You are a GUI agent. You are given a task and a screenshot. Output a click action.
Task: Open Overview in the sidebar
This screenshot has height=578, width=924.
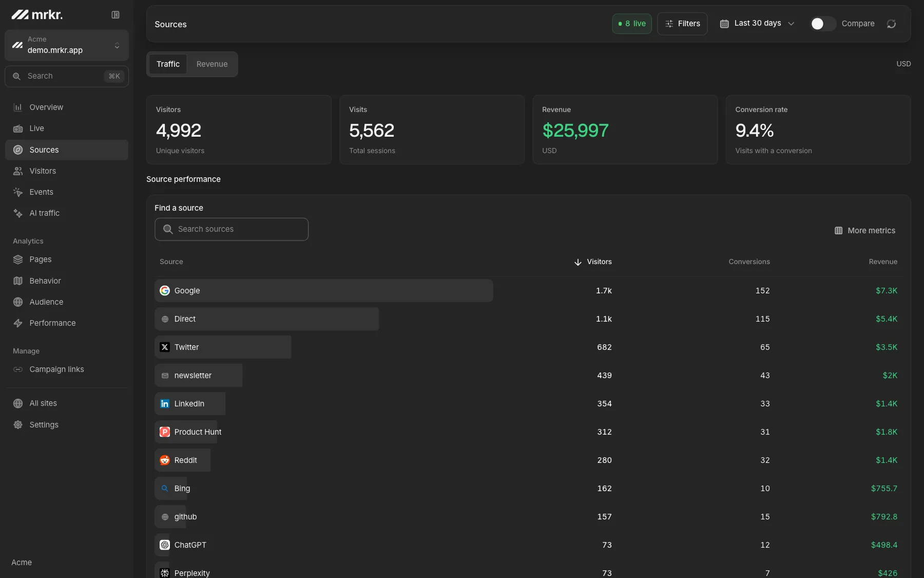[x=67, y=107]
